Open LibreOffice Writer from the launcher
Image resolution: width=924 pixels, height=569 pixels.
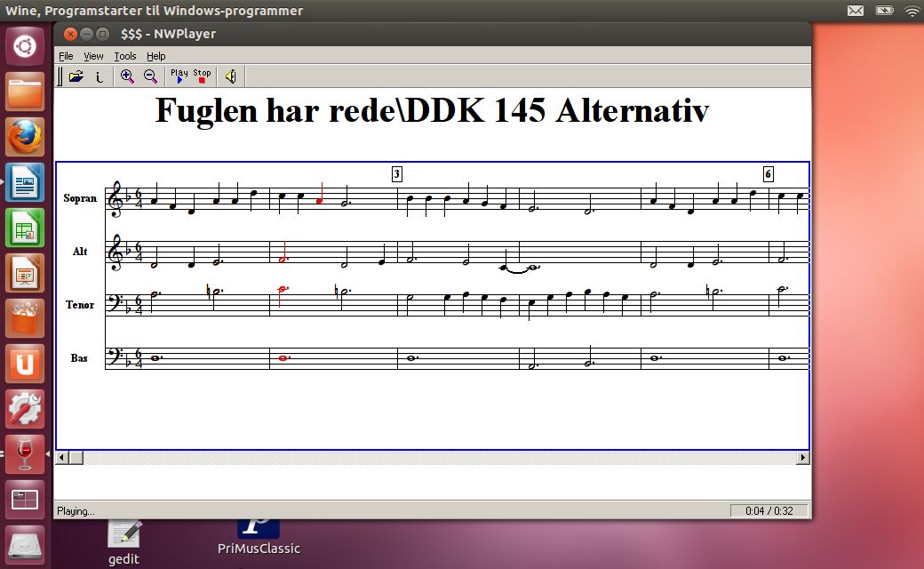pyautogui.click(x=25, y=182)
